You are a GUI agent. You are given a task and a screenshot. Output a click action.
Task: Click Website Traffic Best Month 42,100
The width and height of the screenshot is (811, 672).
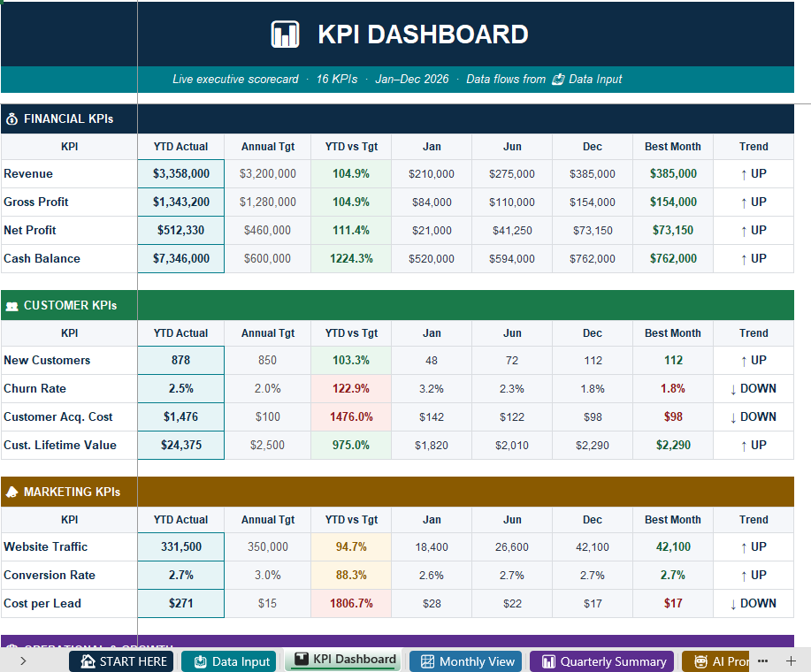point(673,547)
